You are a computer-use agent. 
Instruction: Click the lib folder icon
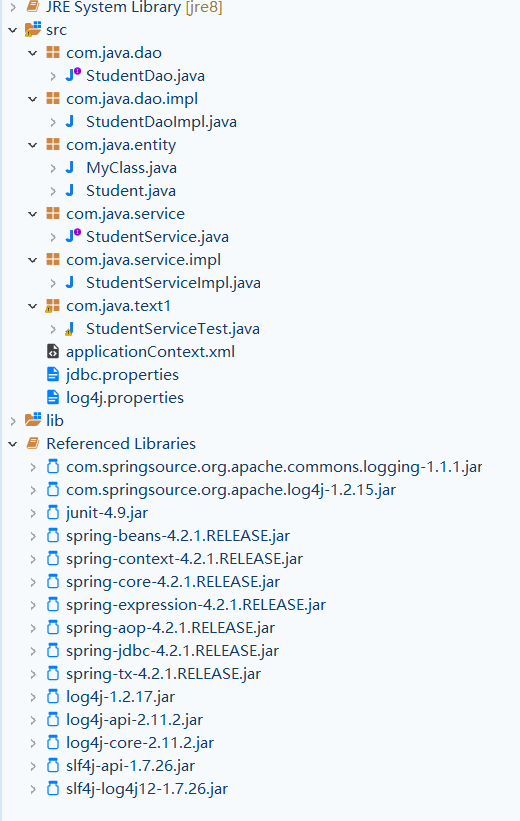pyautogui.click(x=33, y=420)
